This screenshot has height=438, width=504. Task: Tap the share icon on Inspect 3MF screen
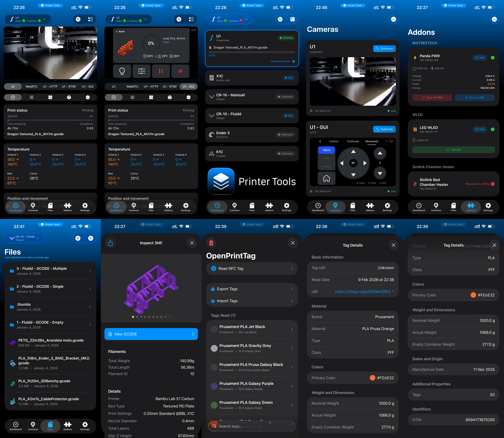point(110,243)
